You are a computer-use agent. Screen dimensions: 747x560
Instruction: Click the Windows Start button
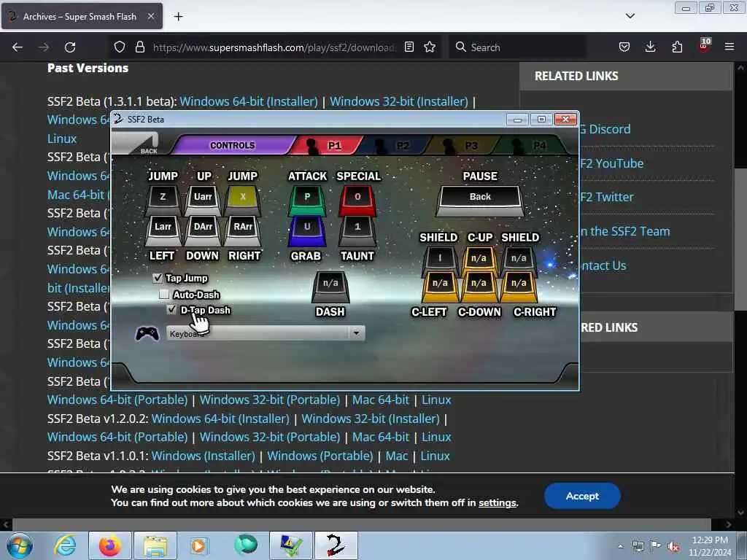pyautogui.click(x=20, y=545)
